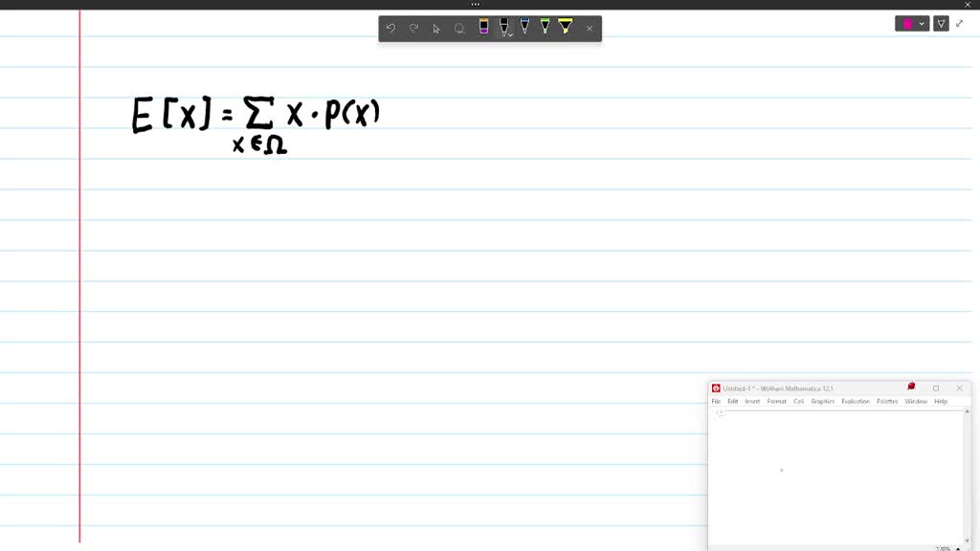Screen dimensions: 980x551
Task: Select the black pen tool
Action: click(504, 28)
